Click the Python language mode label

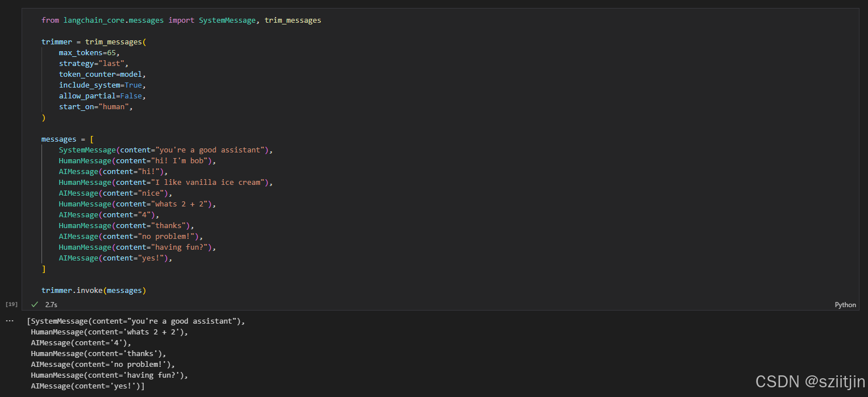point(845,305)
